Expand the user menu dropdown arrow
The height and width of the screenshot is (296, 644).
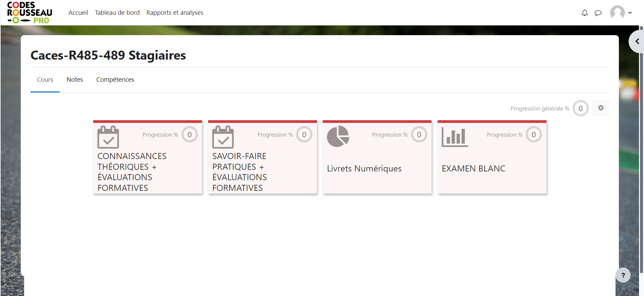630,13
